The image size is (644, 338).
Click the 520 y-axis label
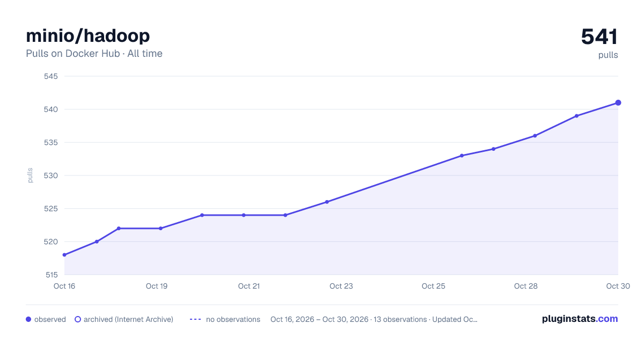51,241
